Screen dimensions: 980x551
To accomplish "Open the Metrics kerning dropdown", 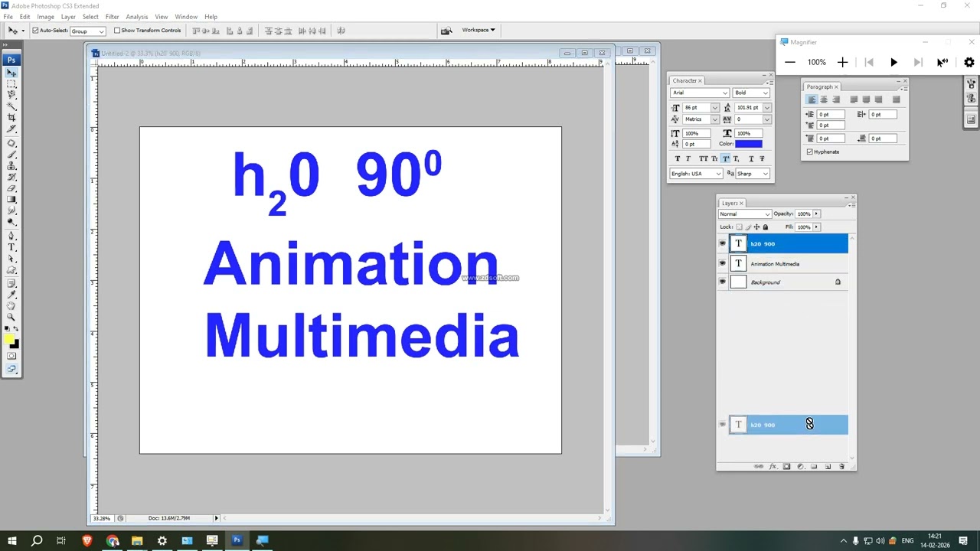I will [715, 119].
